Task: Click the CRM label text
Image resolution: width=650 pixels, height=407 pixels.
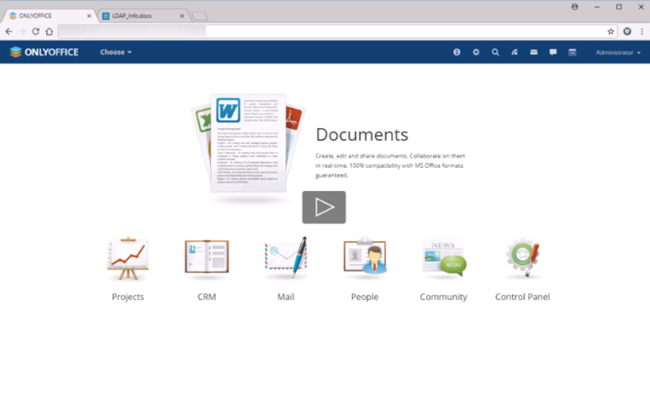Action: coord(206,297)
